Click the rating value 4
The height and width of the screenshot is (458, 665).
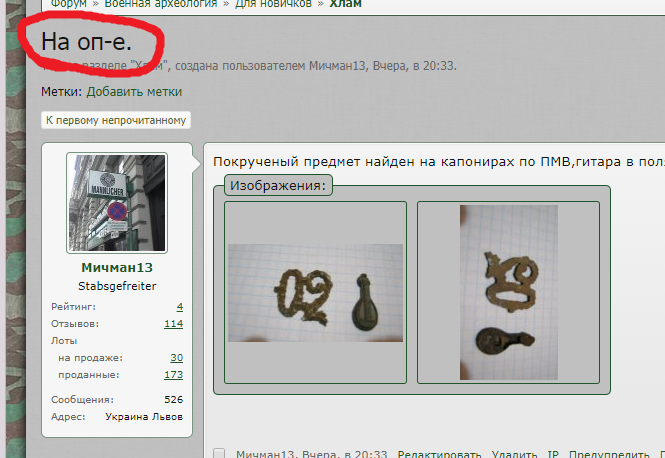click(180, 307)
